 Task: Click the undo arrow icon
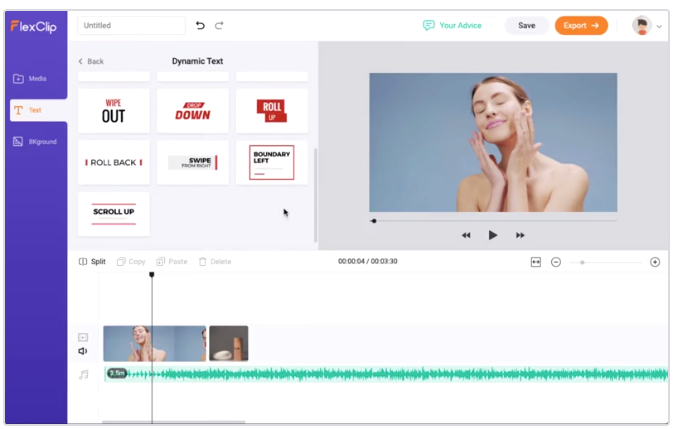(x=200, y=25)
